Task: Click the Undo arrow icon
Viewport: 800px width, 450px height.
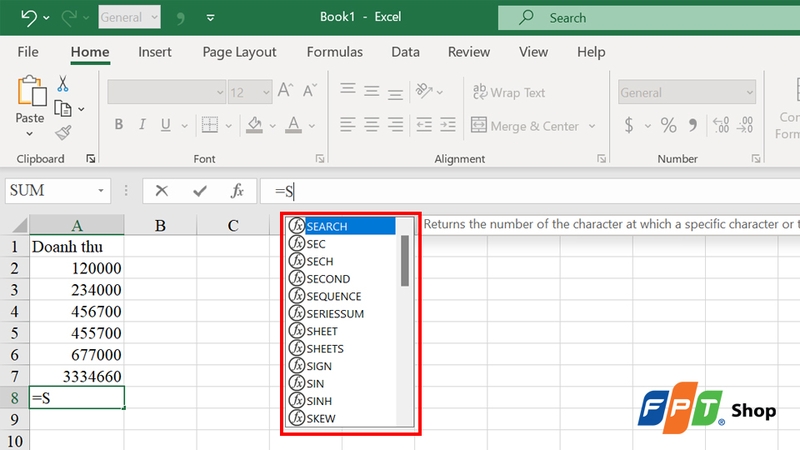Action: (x=29, y=18)
